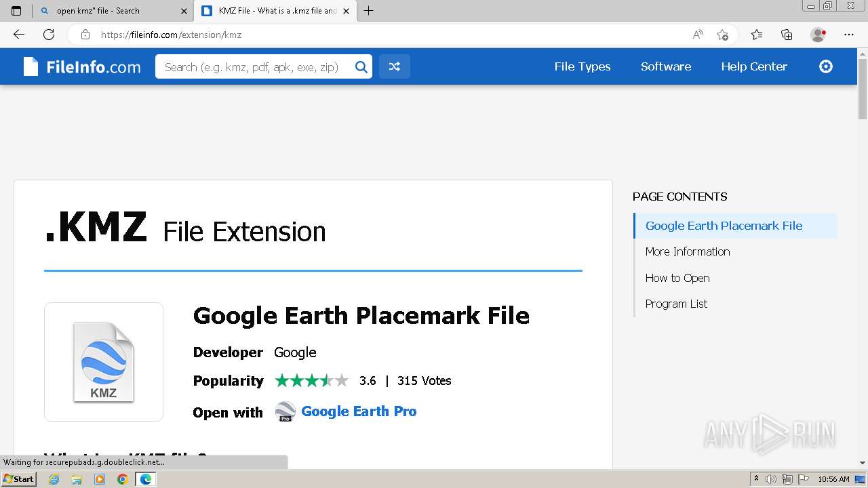Image resolution: width=868 pixels, height=488 pixels.
Task: Click the taskbar clock showing 10:56 AM
Action: click(x=833, y=479)
